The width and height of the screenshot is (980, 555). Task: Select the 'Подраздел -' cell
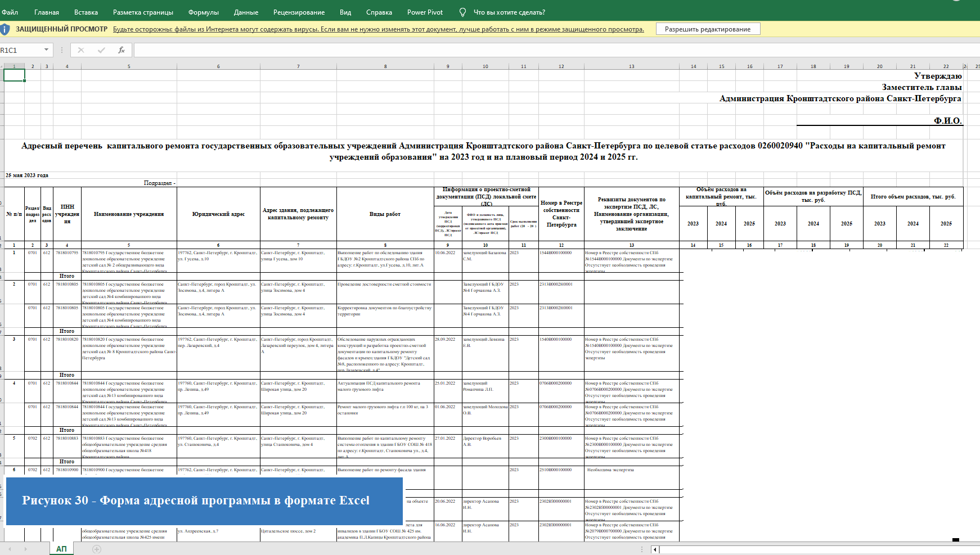pos(160,183)
